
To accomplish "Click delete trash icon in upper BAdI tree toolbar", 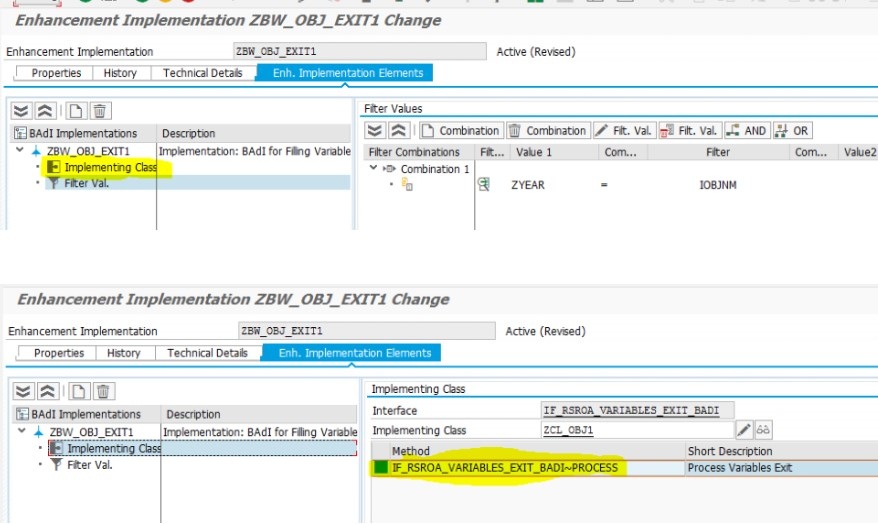I will 100,111.
